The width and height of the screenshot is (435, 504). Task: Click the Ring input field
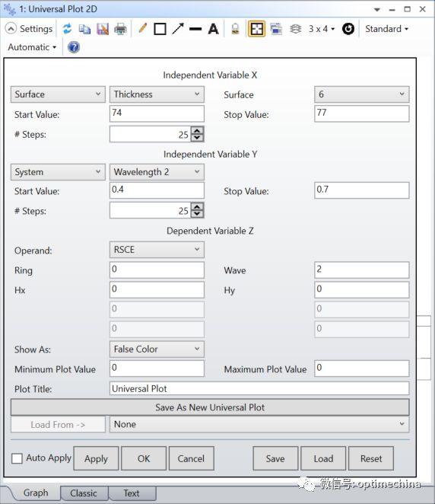157,270
